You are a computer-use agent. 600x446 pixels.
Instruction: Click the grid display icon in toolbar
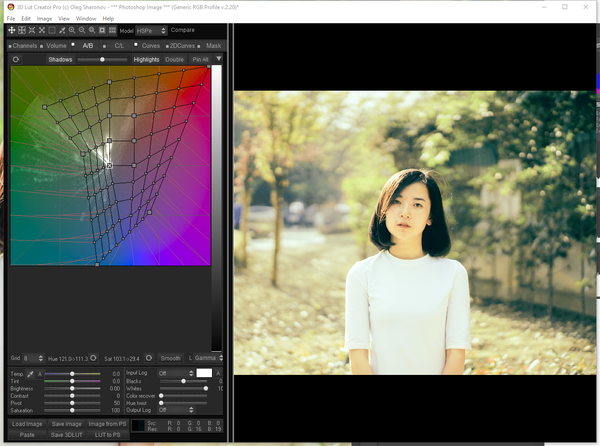(112, 30)
